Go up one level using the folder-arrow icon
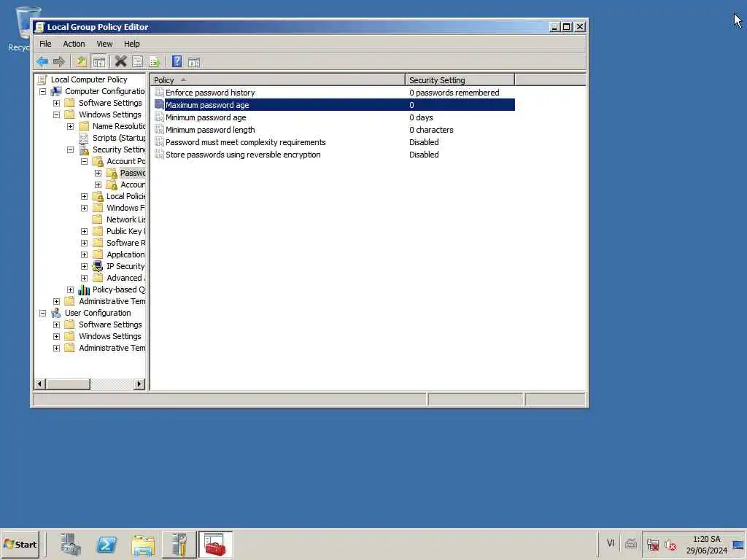This screenshot has width=747, height=560. tap(82, 61)
